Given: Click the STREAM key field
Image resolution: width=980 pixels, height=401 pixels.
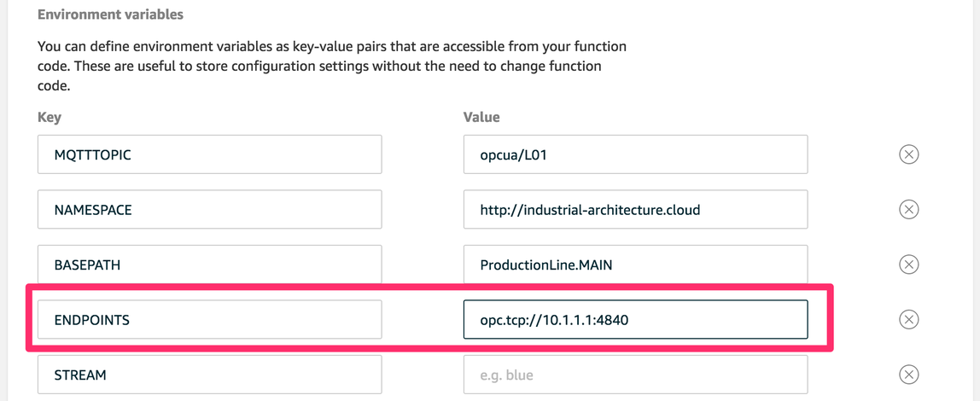Looking at the screenshot, I should (x=209, y=375).
